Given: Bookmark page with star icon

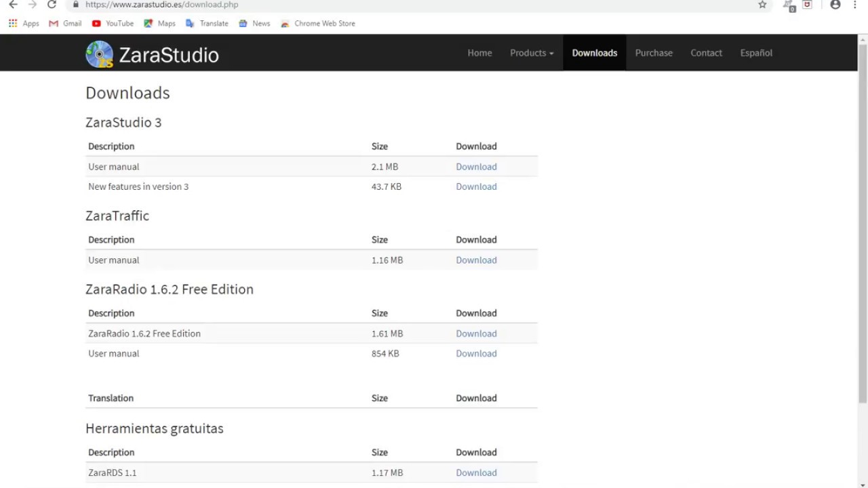Looking at the screenshot, I should [x=762, y=5].
